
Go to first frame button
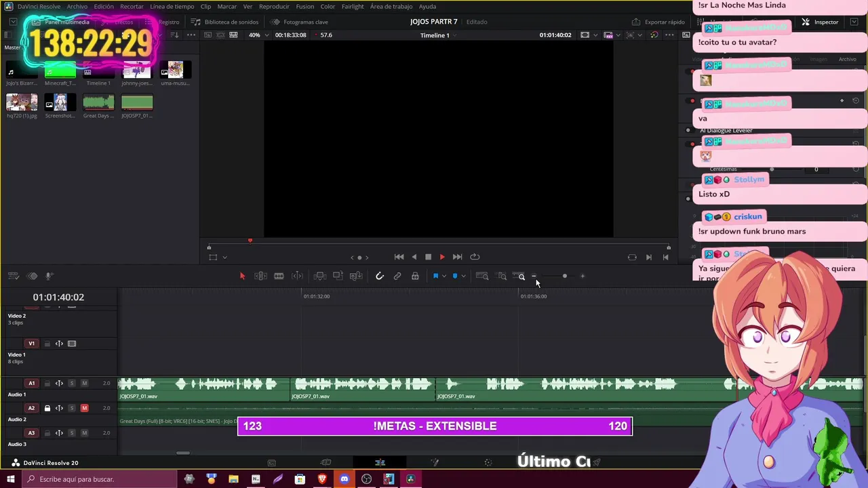coord(399,257)
